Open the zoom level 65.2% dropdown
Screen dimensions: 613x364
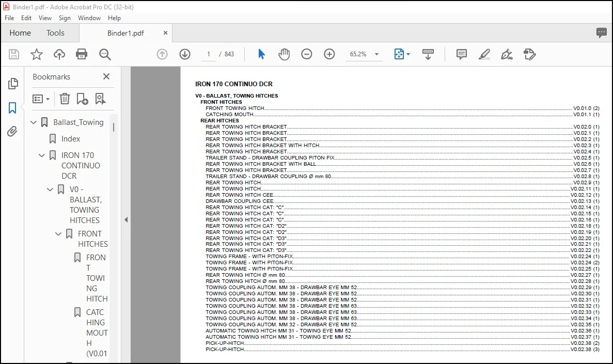click(x=377, y=54)
